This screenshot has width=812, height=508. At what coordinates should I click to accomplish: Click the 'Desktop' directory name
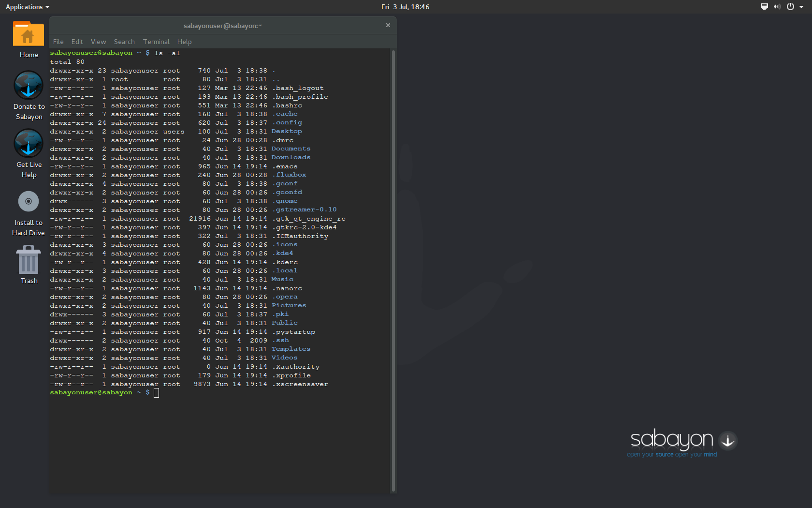[x=287, y=132]
